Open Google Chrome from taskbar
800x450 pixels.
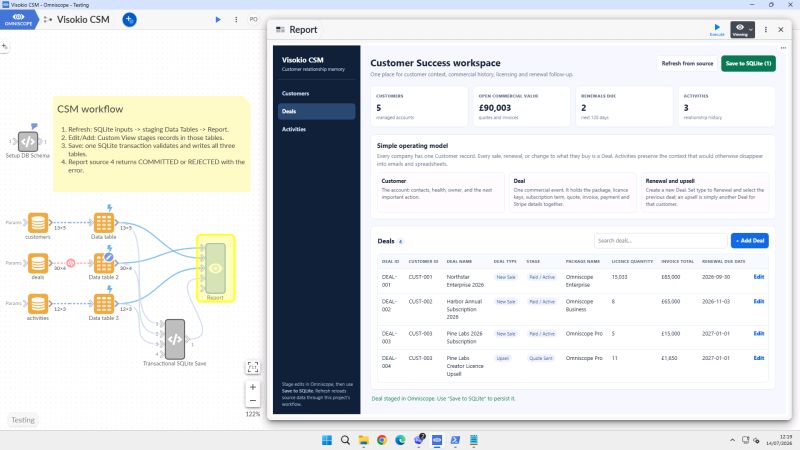coord(382,440)
